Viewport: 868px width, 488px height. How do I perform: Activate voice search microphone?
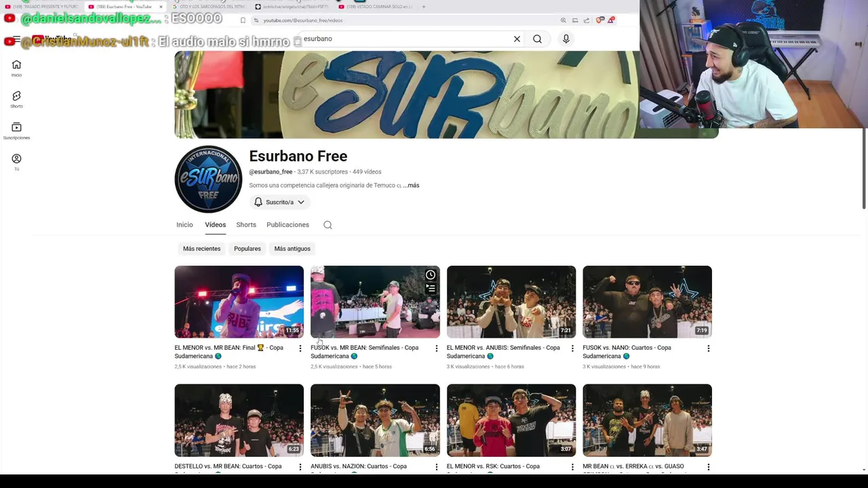[x=566, y=39]
